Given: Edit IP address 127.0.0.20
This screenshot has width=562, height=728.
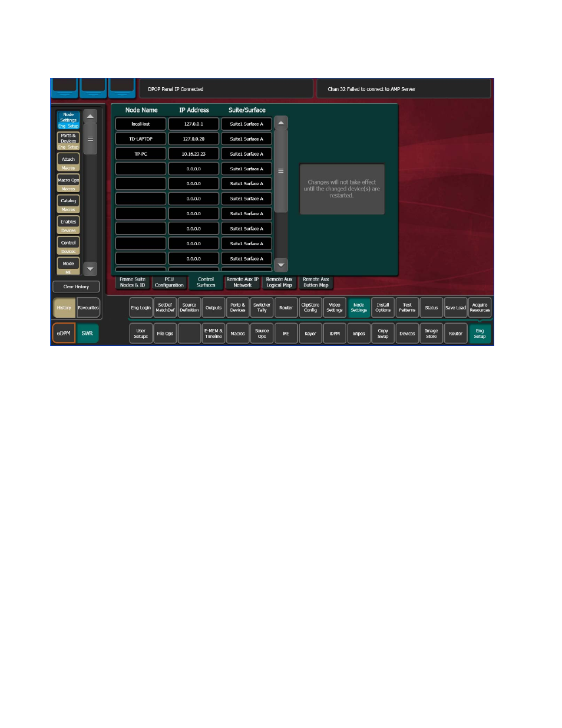Looking at the screenshot, I should tap(193, 139).
